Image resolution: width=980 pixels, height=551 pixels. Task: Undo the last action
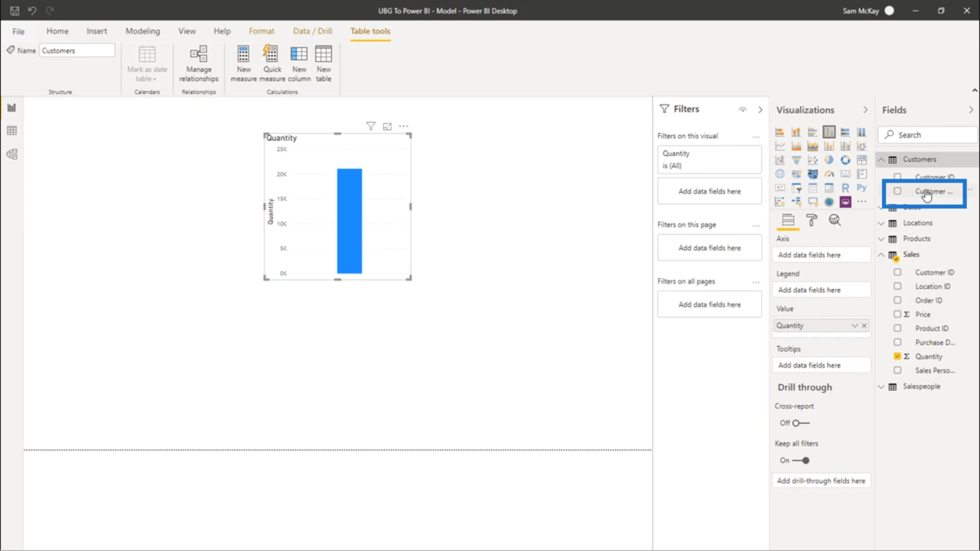click(32, 10)
